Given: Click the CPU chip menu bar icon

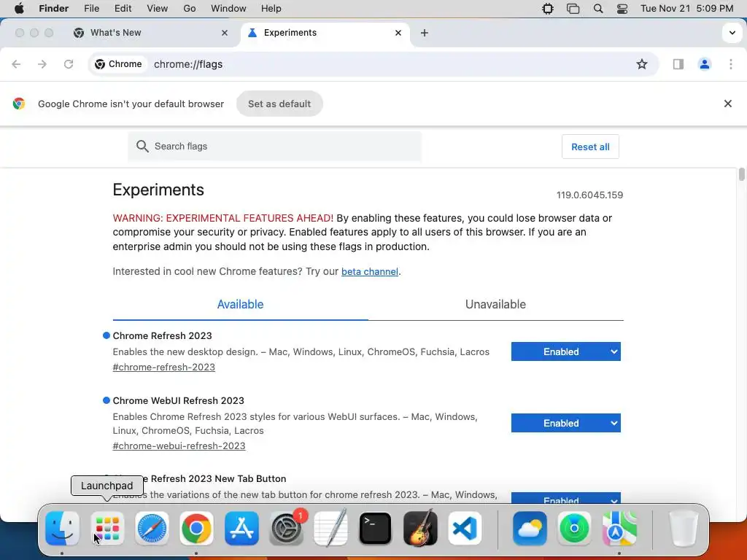Looking at the screenshot, I should (548, 9).
